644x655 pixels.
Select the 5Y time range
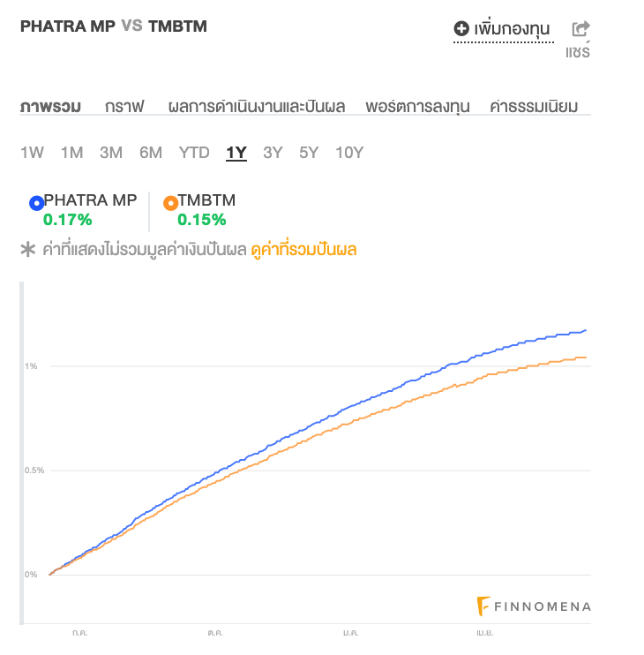point(309,153)
